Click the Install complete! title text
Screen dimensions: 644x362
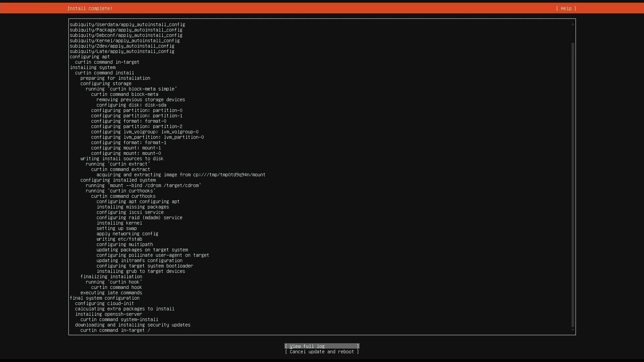pos(90,8)
